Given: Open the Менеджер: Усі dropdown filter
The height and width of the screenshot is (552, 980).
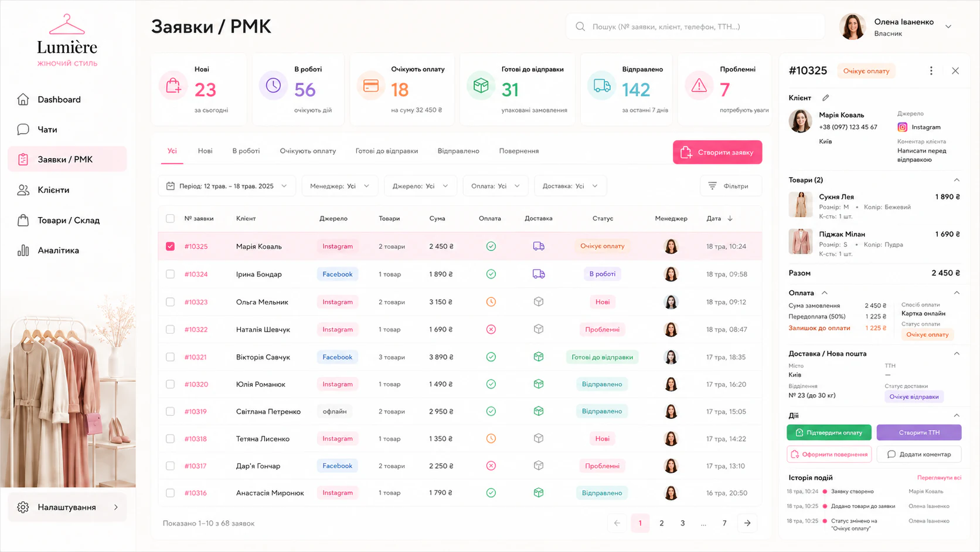Looking at the screenshot, I should click(340, 186).
